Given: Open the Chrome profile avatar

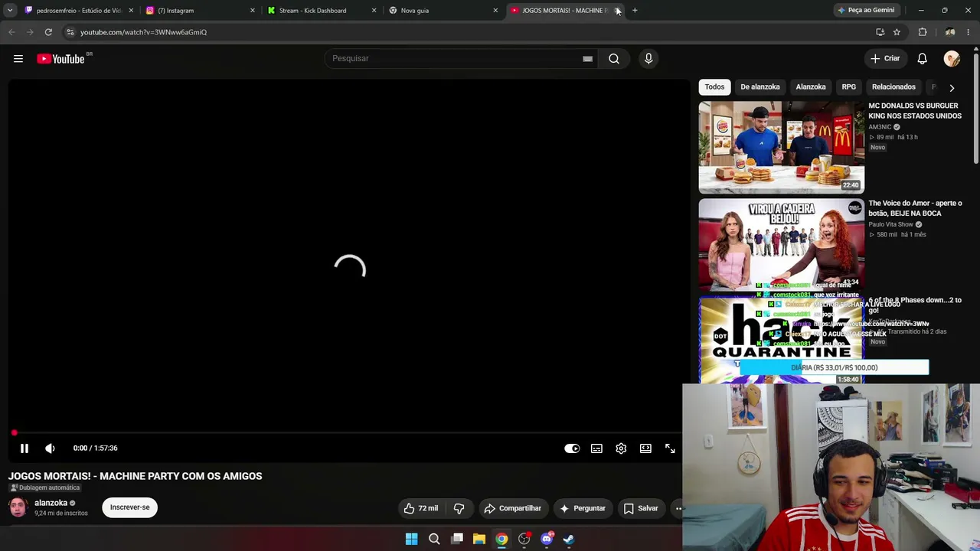Looking at the screenshot, I should coord(950,32).
